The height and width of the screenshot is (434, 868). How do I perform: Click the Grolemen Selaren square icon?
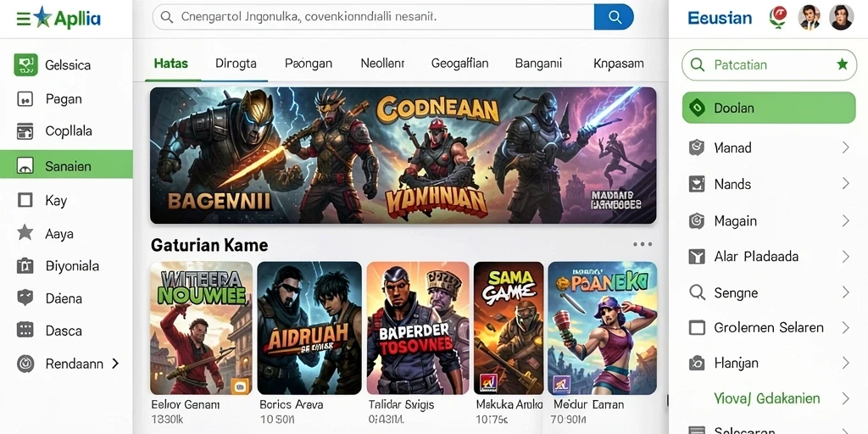[x=697, y=328]
